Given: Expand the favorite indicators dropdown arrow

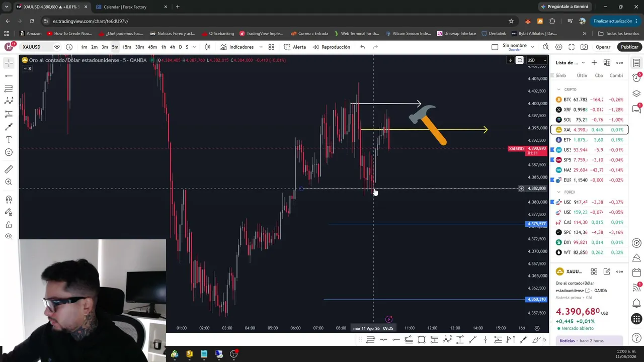Looking at the screenshot, I should (x=261, y=47).
